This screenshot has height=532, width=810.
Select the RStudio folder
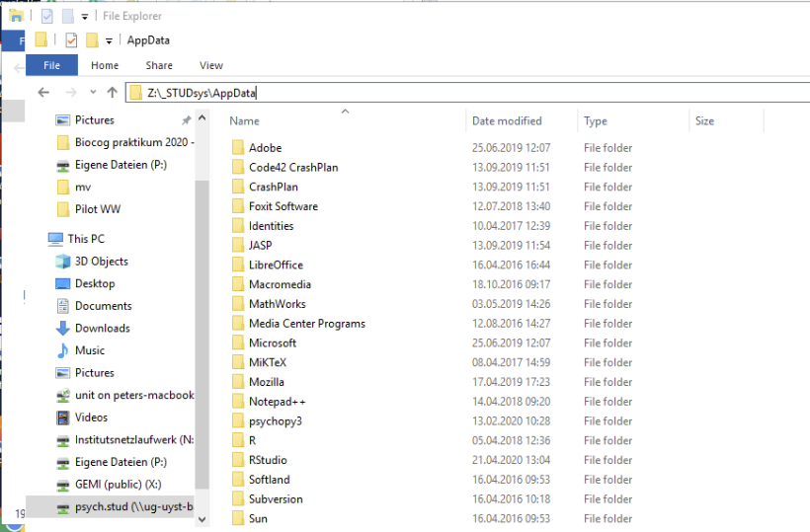(268, 460)
